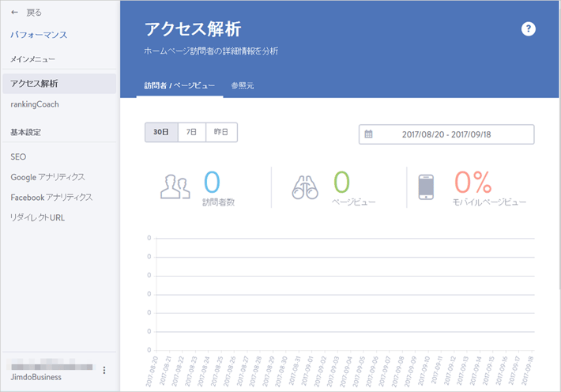This screenshot has height=392, width=561.
Task: Switch range to 昨日
Action: pyautogui.click(x=221, y=133)
